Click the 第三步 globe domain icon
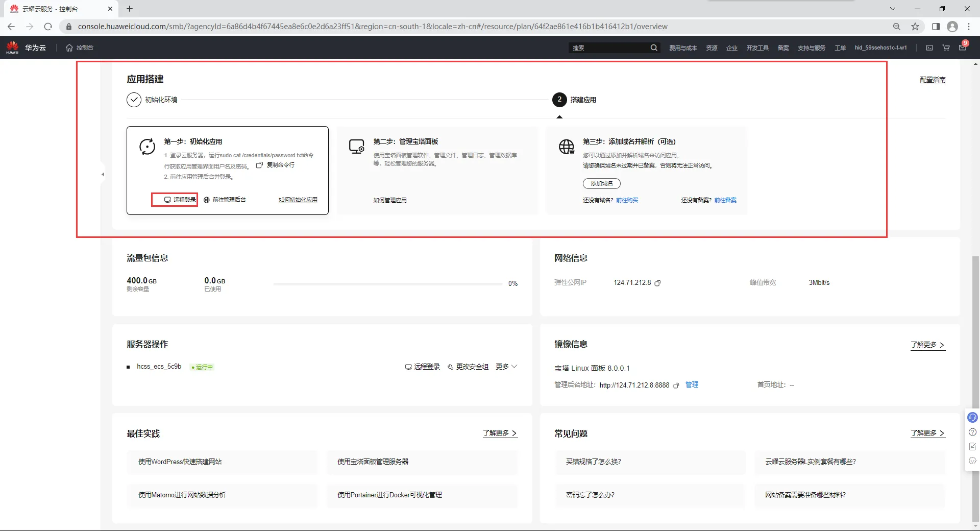This screenshot has width=980, height=531. 567,147
